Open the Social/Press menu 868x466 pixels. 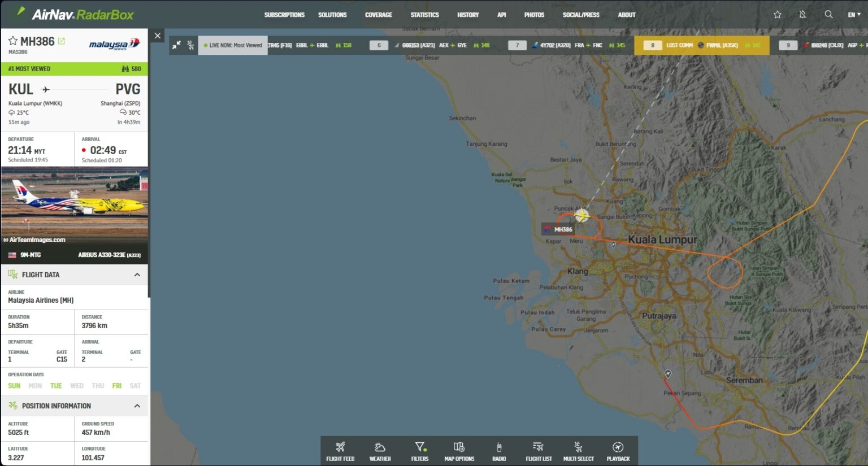[x=581, y=15]
